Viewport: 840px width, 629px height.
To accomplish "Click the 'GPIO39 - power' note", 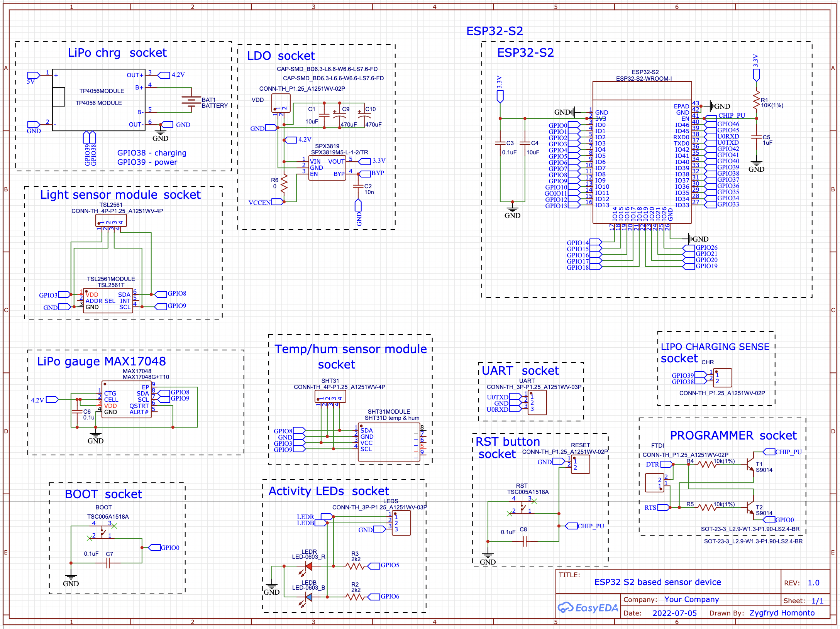I will point(147,162).
